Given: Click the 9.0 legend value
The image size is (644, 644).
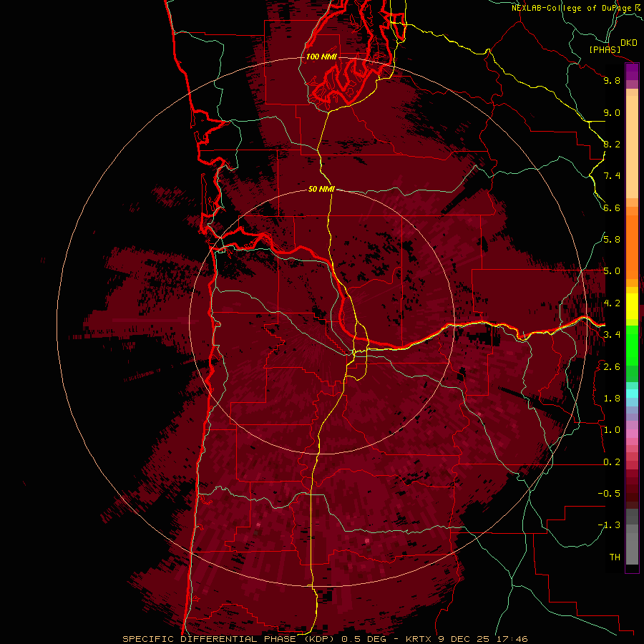Looking at the screenshot, I should (612, 113).
